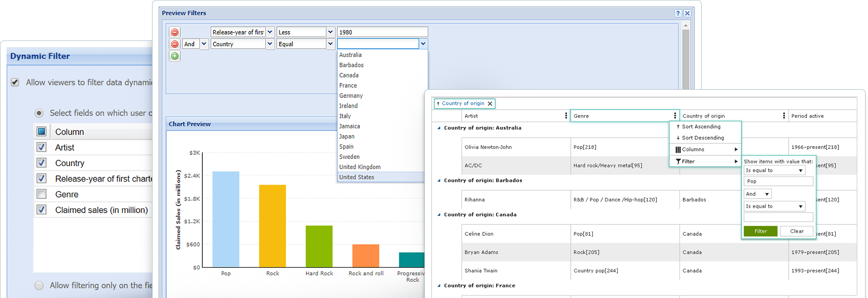
Task: Click the Clear button in filter popup
Action: [x=796, y=231]
